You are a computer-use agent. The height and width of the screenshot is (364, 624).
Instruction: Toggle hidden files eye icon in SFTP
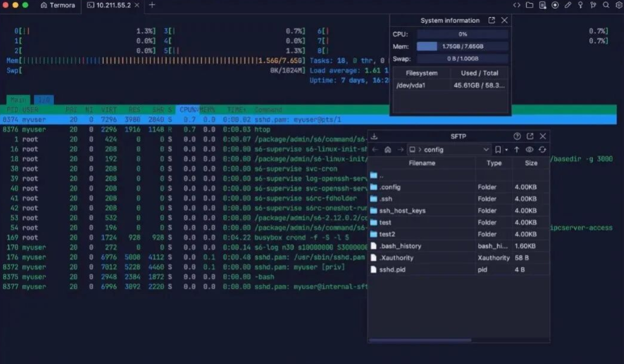530,150
